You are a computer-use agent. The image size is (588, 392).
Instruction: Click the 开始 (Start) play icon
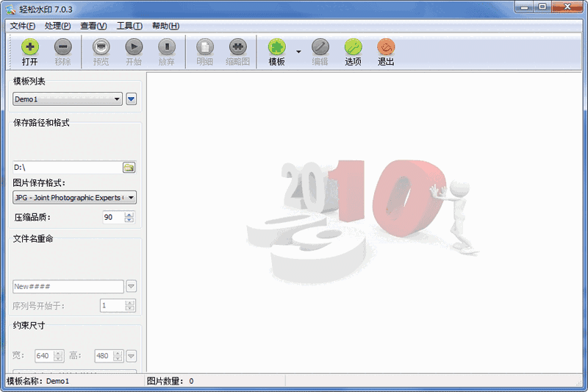click(x=134, y=47)
